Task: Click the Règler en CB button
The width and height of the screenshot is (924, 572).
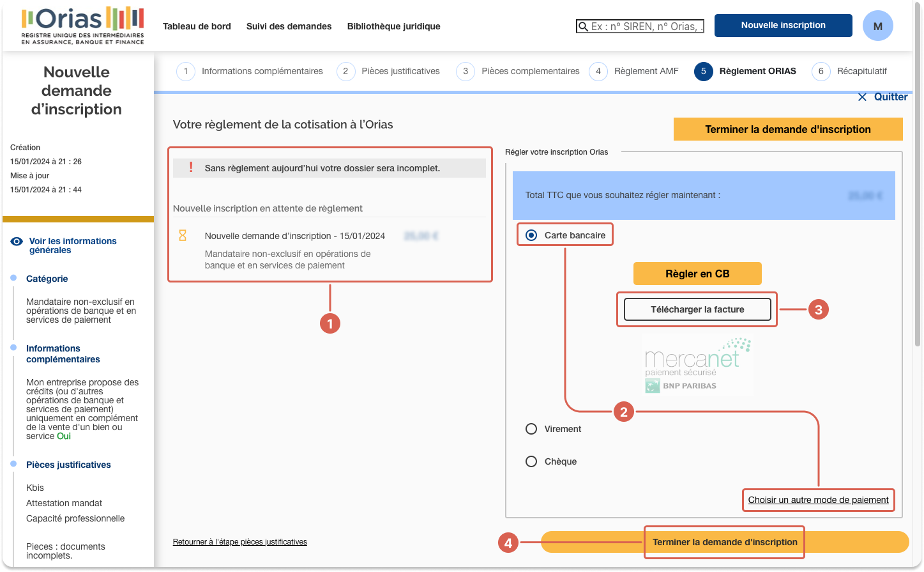Action: click(697, 273)
